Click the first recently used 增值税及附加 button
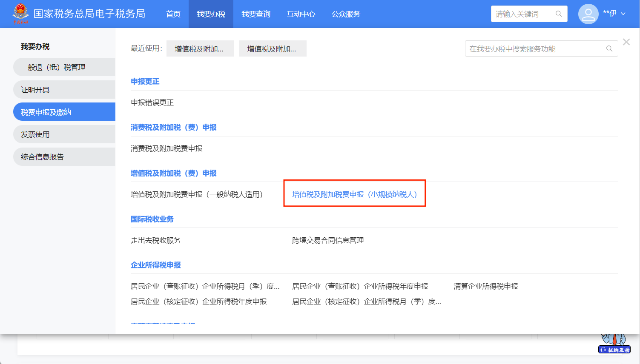The image size is (640, 364). (200, 49)
